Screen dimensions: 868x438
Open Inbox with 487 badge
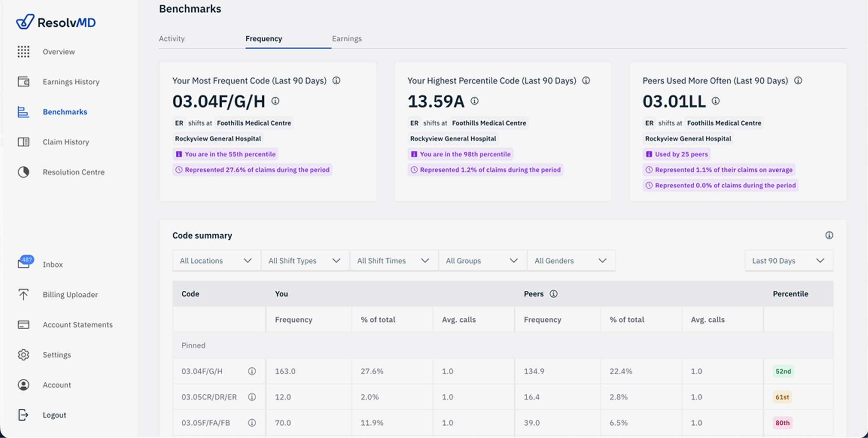52,264
